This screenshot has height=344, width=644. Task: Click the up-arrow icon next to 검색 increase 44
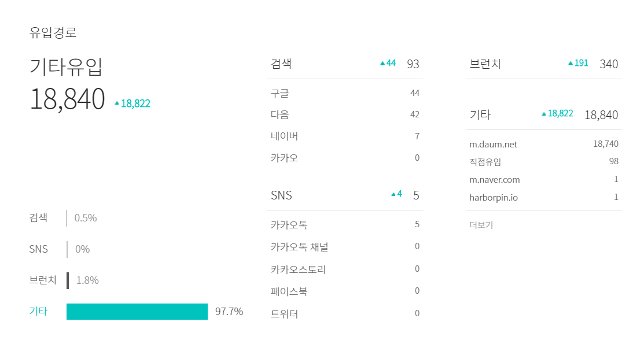382,63
